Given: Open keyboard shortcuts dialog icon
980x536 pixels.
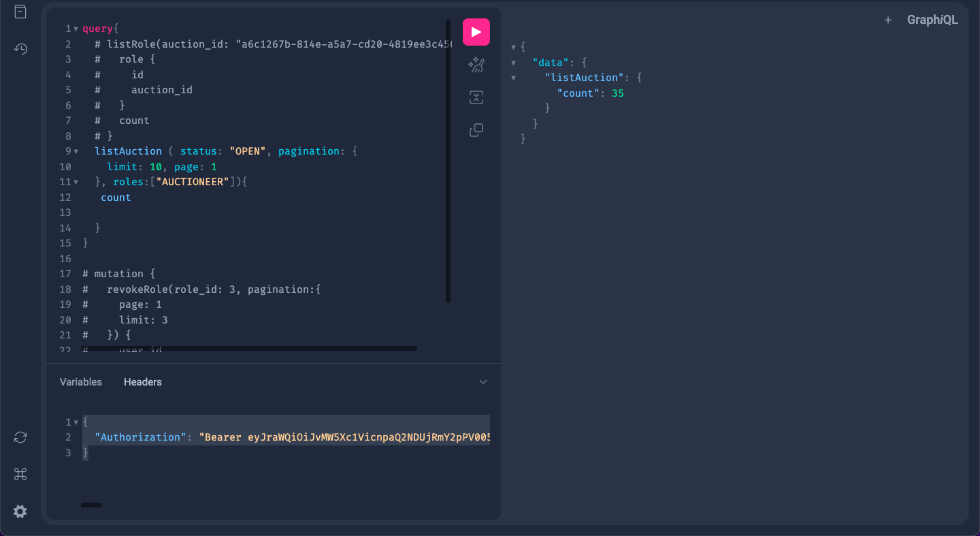Looking at the screenshot, I should pos(20,474).
